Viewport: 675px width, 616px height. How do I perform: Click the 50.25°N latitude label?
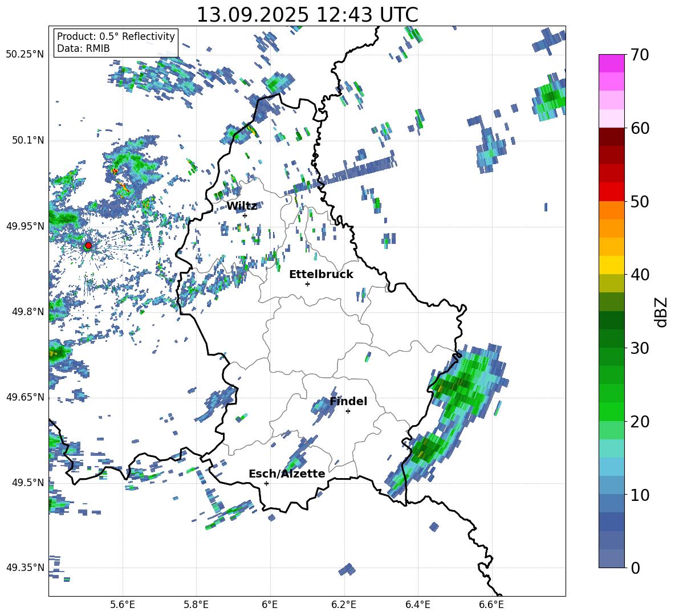[x=25, y=54]
